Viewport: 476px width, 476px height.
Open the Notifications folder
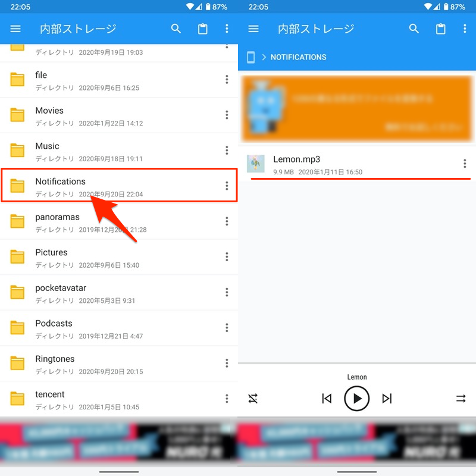60,181
